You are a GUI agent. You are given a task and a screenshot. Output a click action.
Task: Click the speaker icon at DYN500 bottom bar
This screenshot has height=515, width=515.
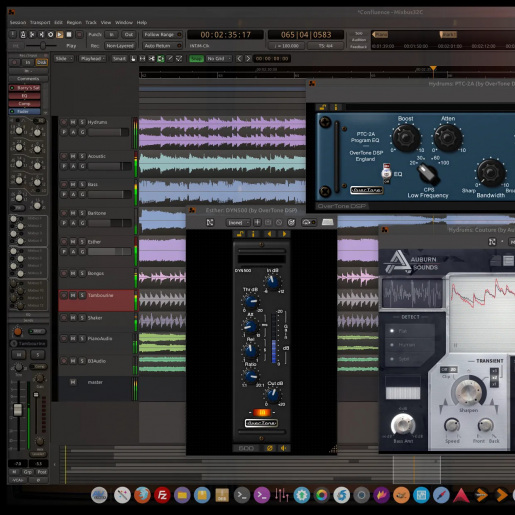click(x=284, y=448)
